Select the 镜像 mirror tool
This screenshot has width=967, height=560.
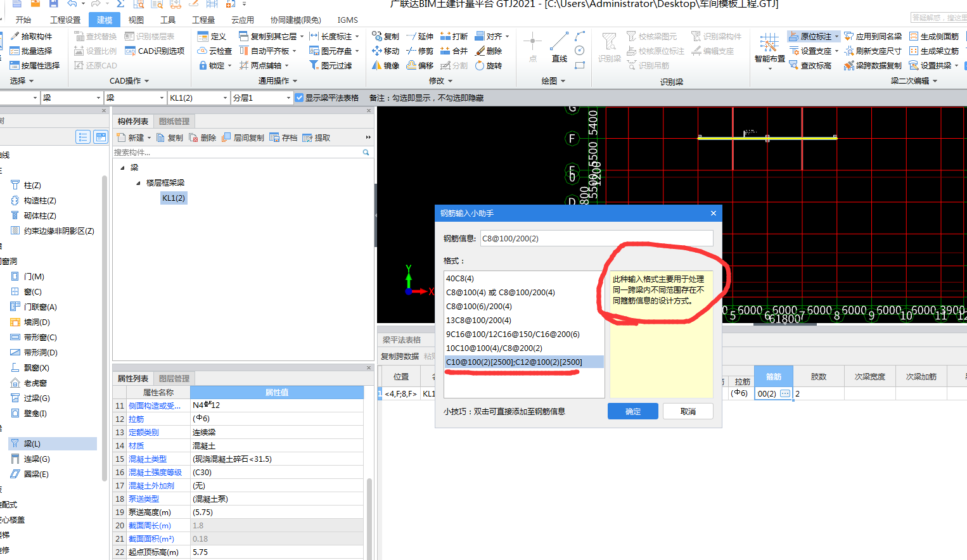point(386,65)
